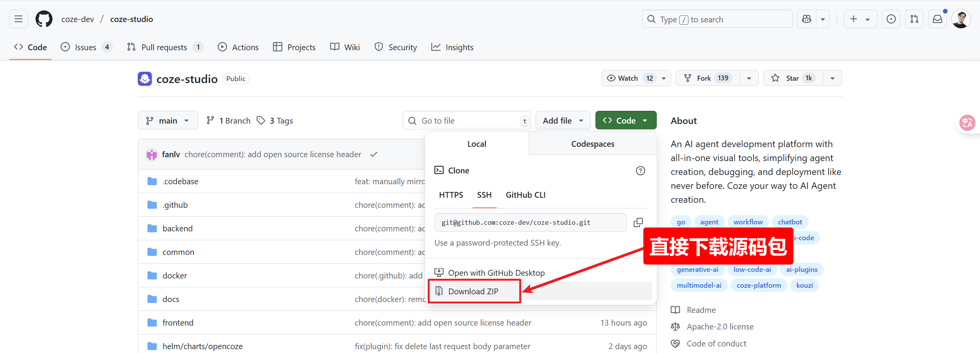Click the GitHub Desktop icon
This screenshot has height=353, width=980.
439,273
